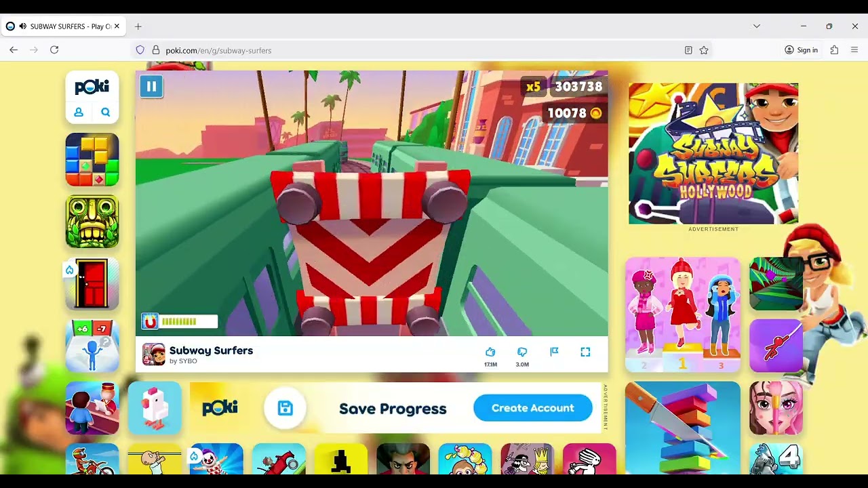
Task: Open the makeup girl game thumbnail
Action: click(x=776, y=408)
